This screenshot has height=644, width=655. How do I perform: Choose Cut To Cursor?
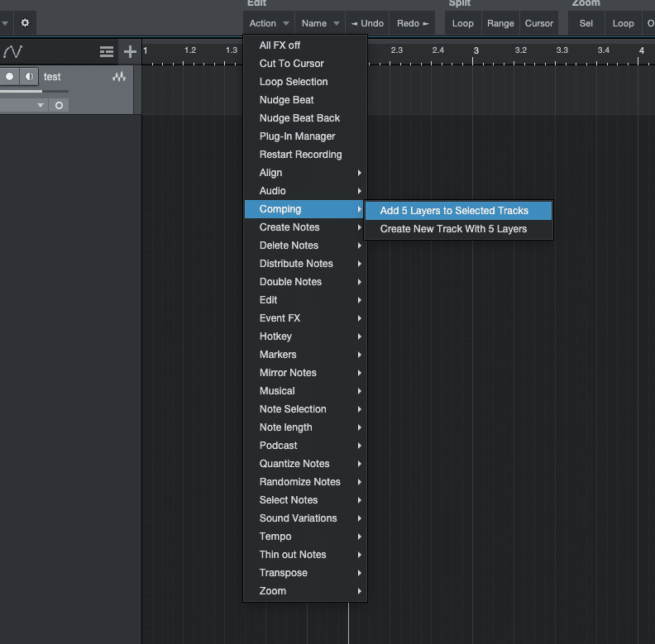(305, 64)
